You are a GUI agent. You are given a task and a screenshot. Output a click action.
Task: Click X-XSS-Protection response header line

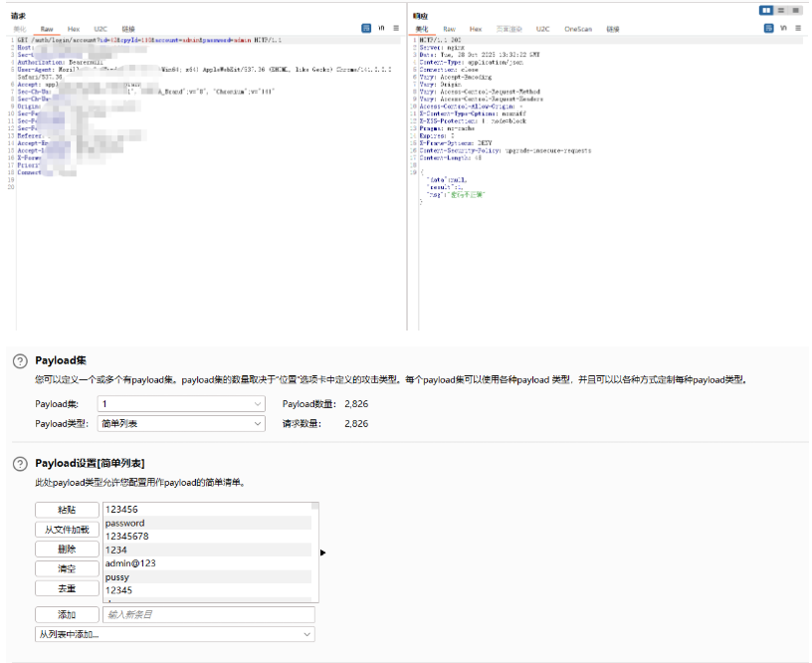click(473, 121)
